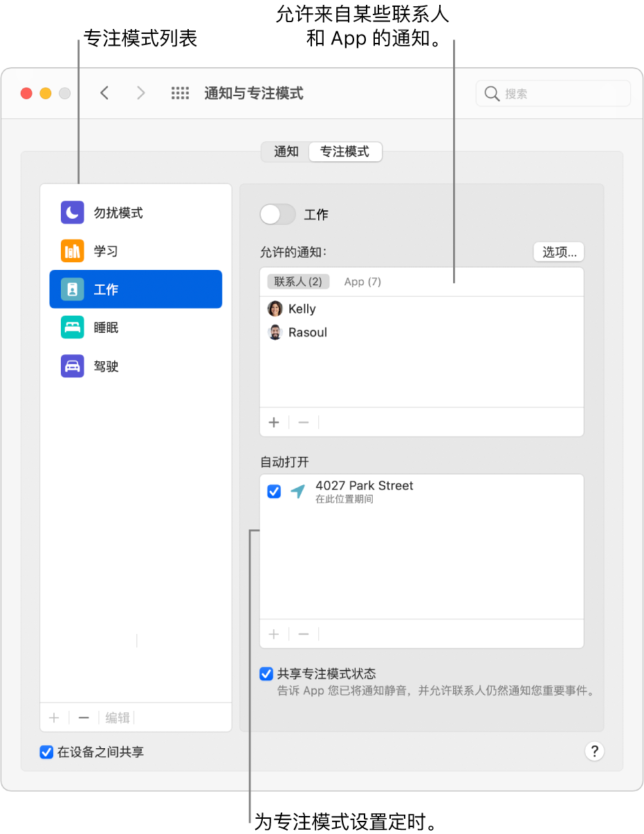Add an automation with plus under 自动打开

(x=274, y=634)
